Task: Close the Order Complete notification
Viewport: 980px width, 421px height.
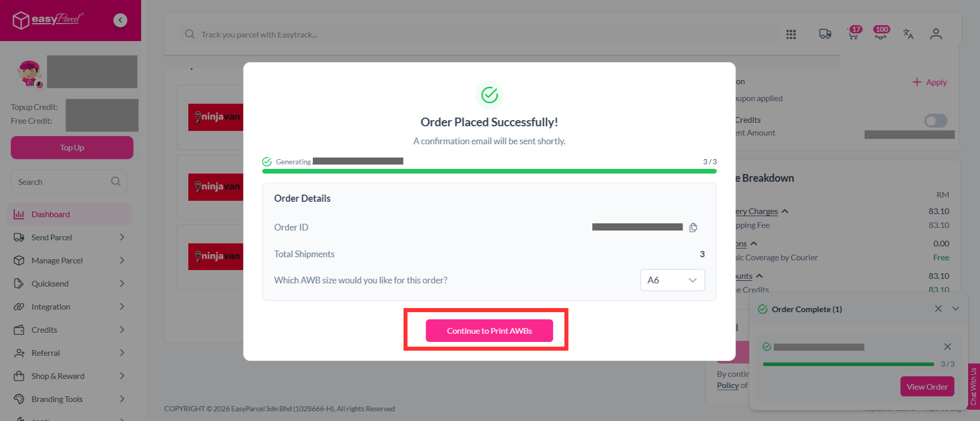Action: tap(938, 309)
